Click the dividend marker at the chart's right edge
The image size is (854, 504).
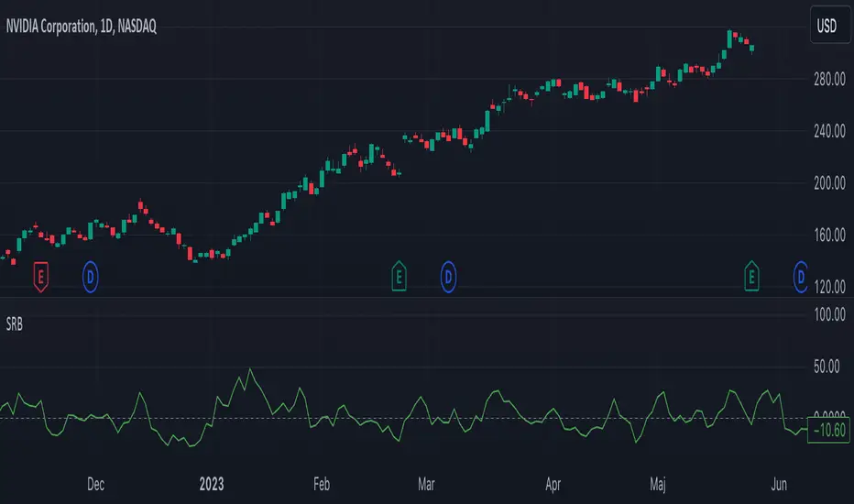pyautogui.click(x=800, y=277)
